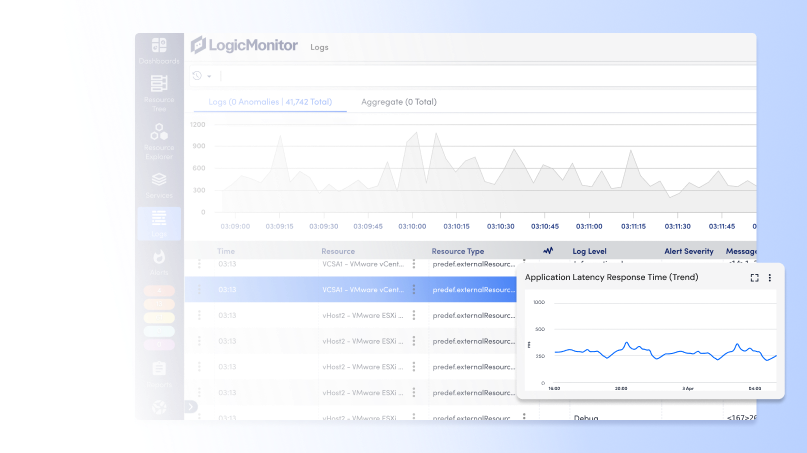Switch to Logs (0 Anomalies) tab
Screen dimensions: 807x453
(x=270, y=102)
